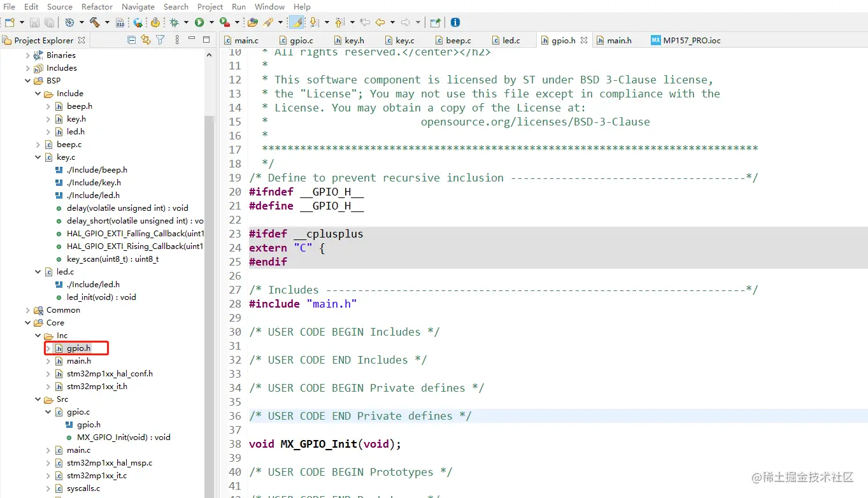The width and height of the screenshot is (868, 498).
Task: Close the gpio.h editor tab
Action: coord(584,40)
